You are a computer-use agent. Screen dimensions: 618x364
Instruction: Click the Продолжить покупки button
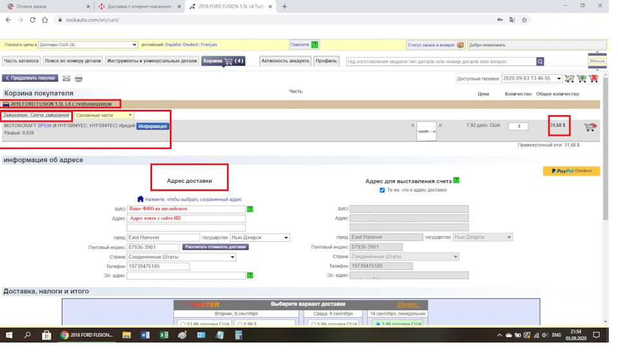[30, 78]
